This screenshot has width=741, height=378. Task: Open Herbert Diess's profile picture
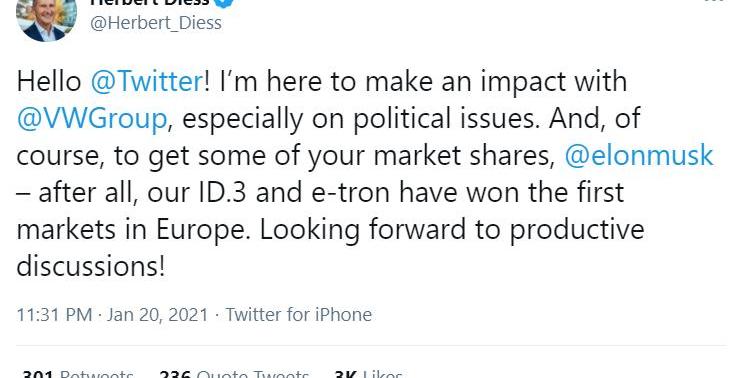pyautogui.click(x=46, y=19)
